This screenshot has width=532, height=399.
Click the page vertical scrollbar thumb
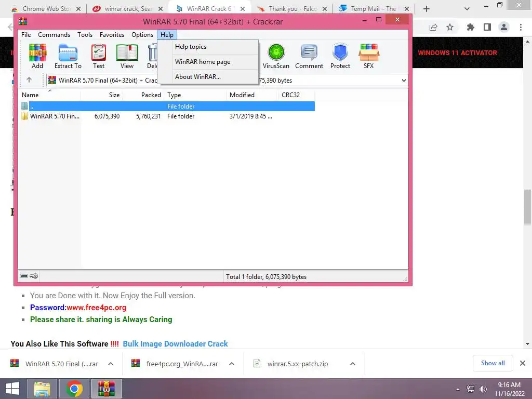(x=527, y=207)
